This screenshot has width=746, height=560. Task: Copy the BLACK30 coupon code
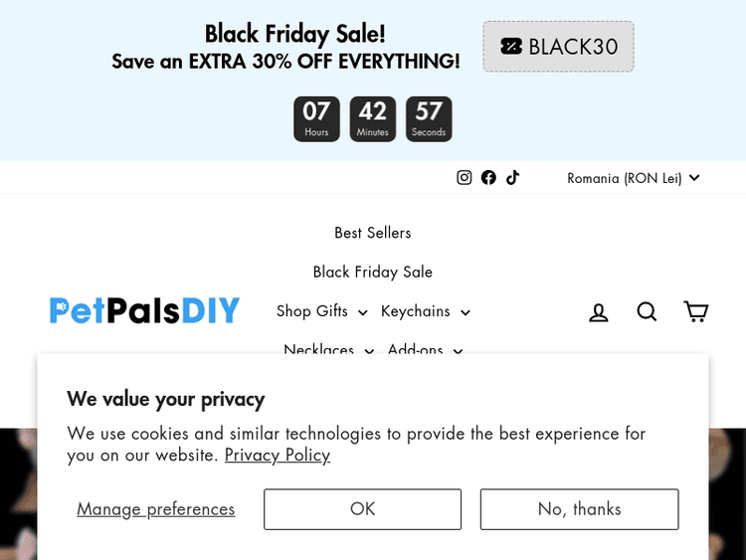pos(558,47)
